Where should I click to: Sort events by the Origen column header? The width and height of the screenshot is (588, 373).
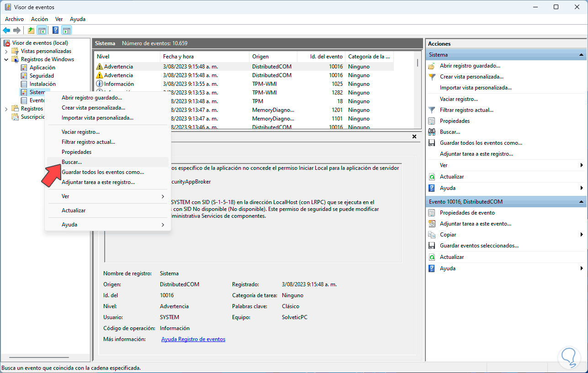[273, 57]
